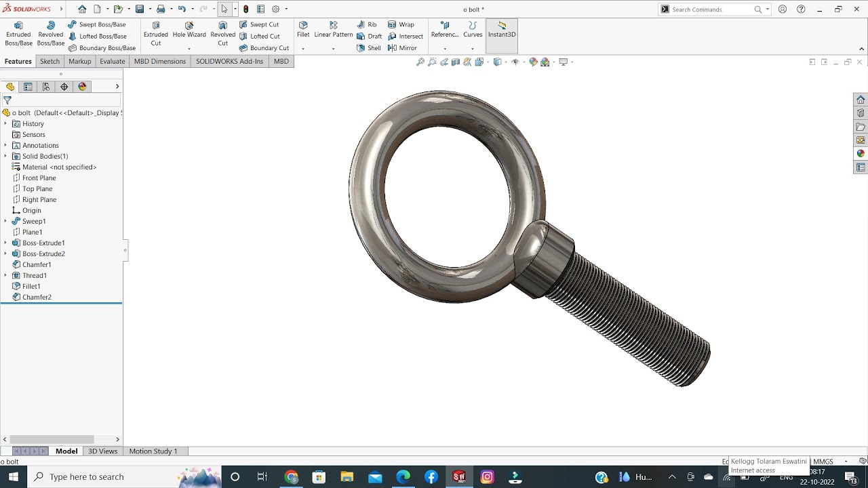Select the Intersect feature tool
The image size is (868, 488).
point(406,36)
